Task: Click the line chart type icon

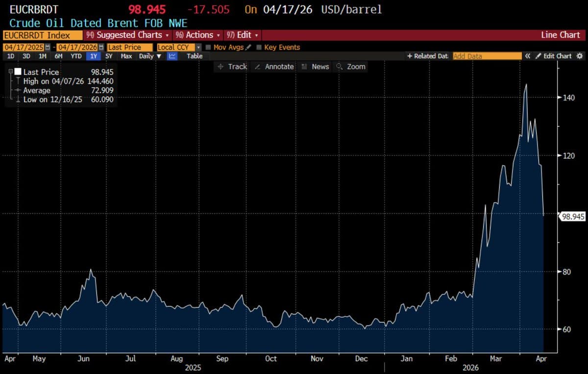Action: point(172,56)
